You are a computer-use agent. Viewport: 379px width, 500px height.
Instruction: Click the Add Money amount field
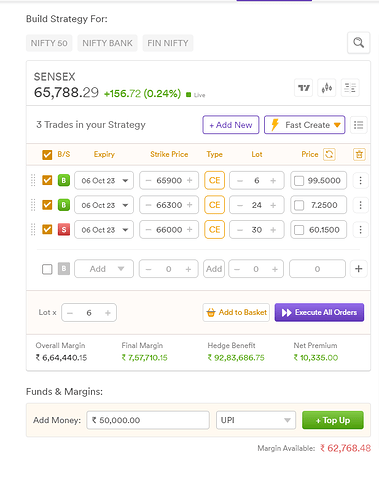click(148, 420)
